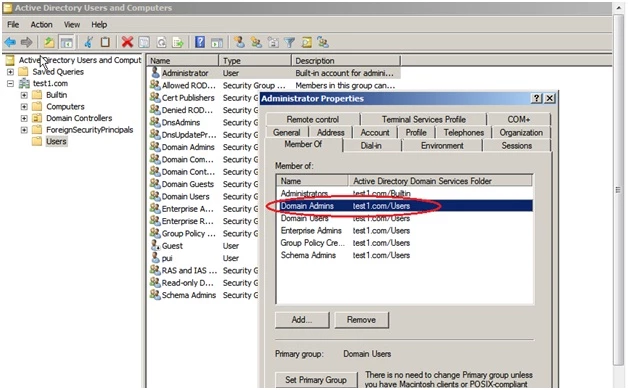Expand the Domain Controllers node
This screenshot has width=628, height=390.
(24, 118)
